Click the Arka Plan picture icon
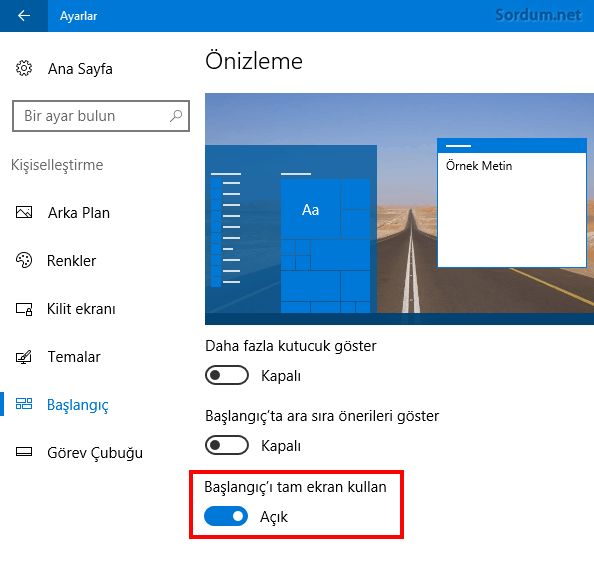The image size is (594, 571). tap(24, 212)
